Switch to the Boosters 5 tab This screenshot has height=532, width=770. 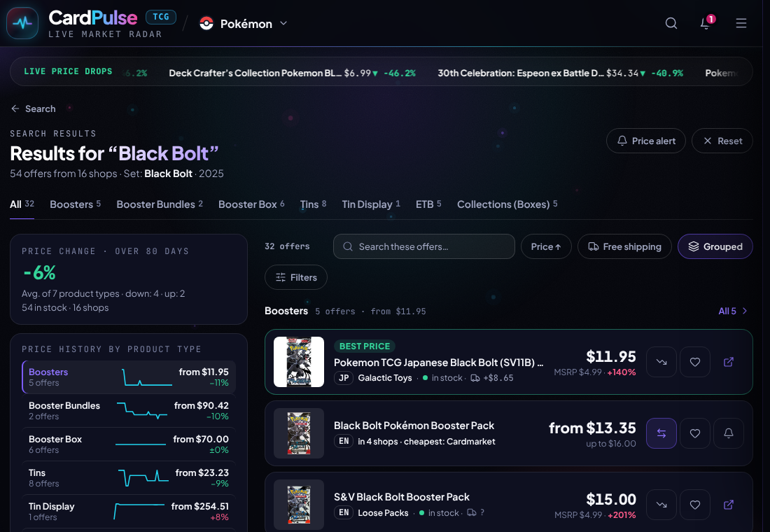pos(75,204)
